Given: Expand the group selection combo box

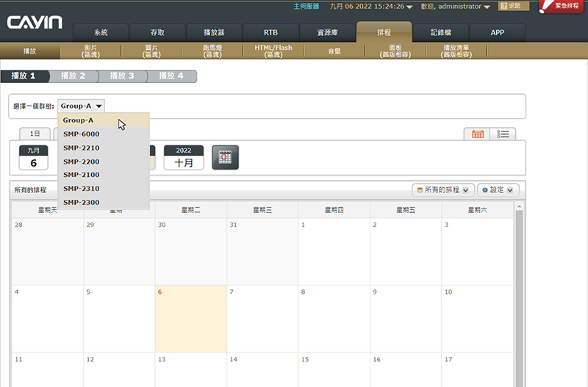Looking at the screenshot, I should click(x=81, y=106).
